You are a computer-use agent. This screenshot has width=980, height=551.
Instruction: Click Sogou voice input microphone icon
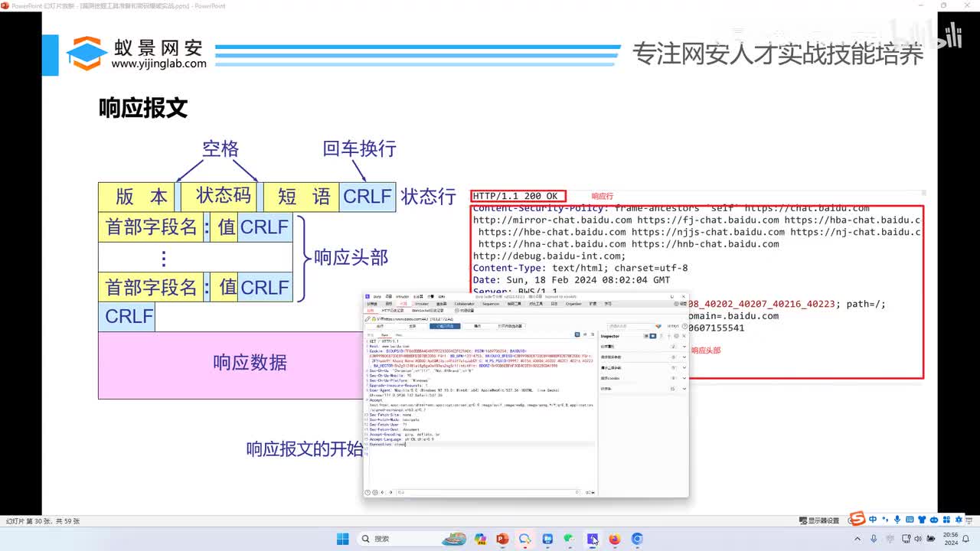(897, 520)
